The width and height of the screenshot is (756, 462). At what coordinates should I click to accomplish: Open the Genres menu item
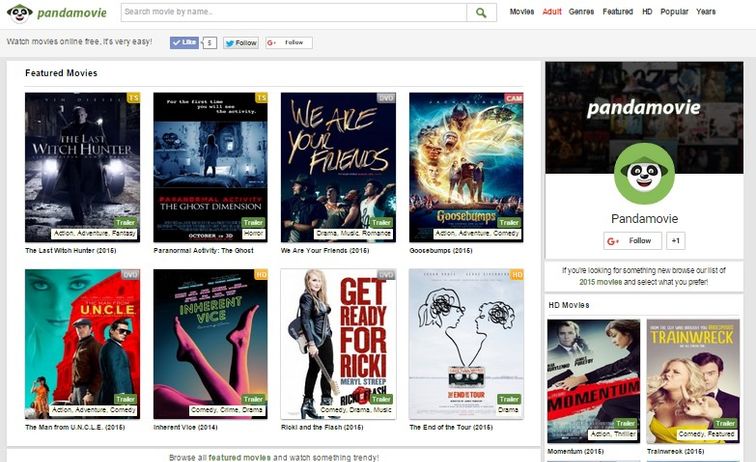click(x=581, y=12)
